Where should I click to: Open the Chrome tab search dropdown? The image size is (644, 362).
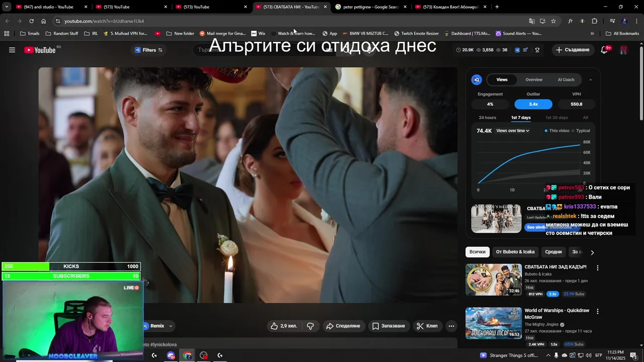tap(7, 7)
